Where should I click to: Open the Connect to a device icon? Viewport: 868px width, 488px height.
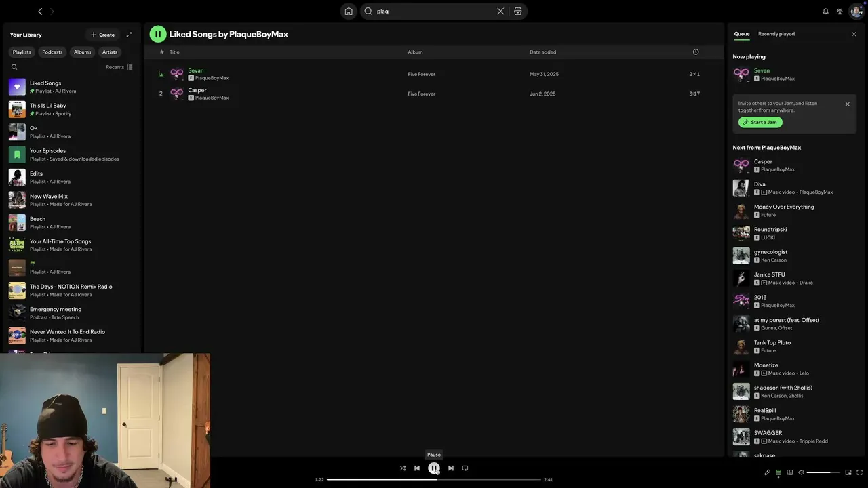(789, 472)
